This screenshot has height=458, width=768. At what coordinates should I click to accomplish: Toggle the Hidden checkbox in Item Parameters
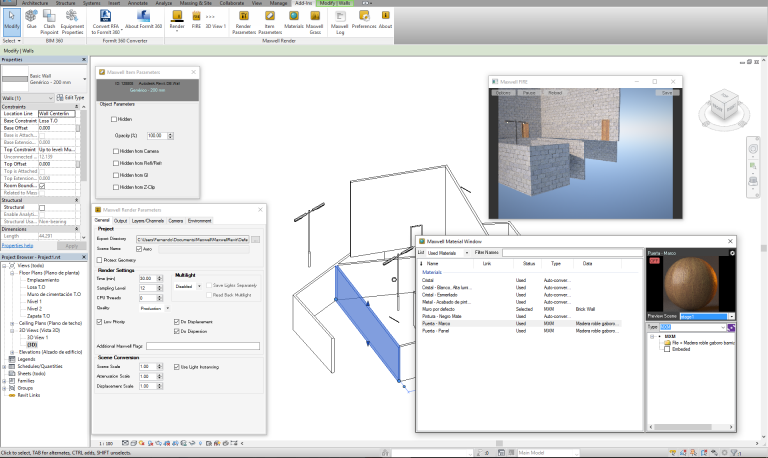(114, 119)
